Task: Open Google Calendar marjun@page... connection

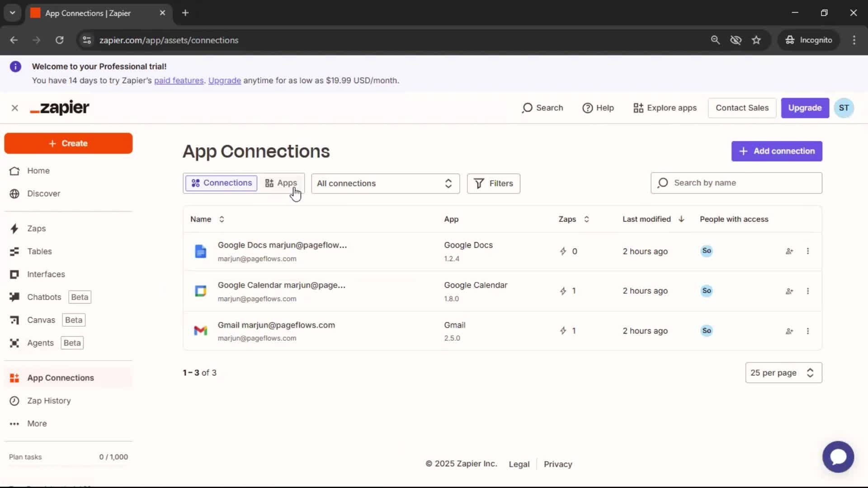Action: point(281,285)
